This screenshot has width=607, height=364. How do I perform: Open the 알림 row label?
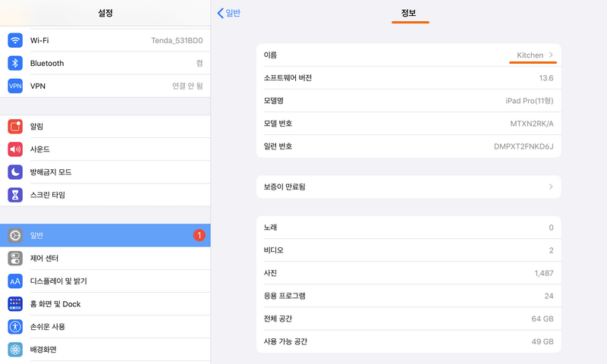[36, 127]
